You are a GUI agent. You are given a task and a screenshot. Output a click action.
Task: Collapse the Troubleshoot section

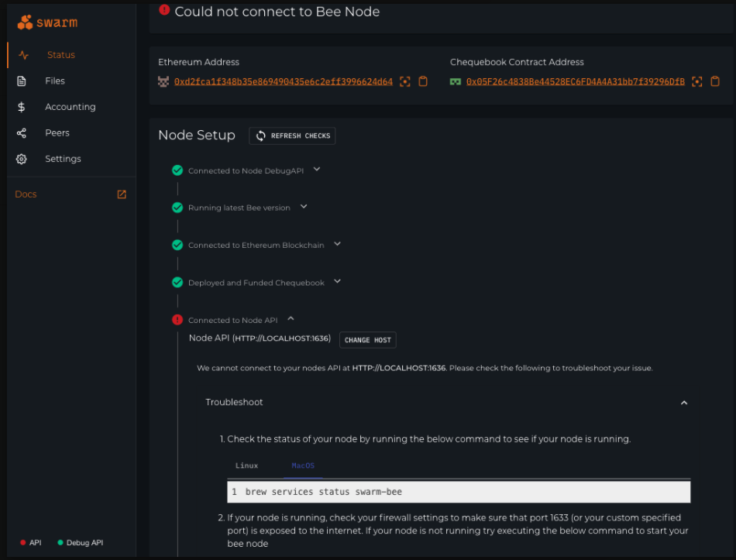[x=683, y=403]
